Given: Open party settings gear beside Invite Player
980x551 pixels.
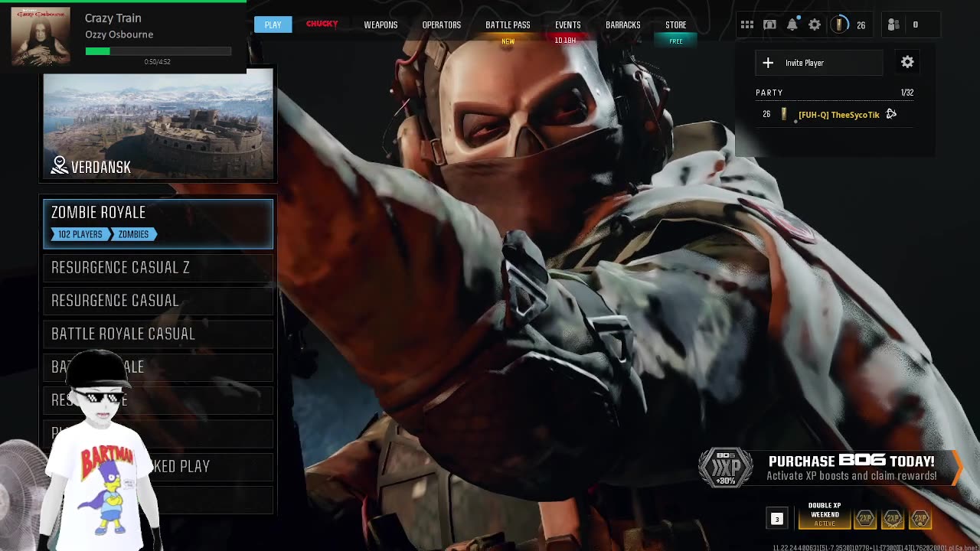Looking at the screenshot, I should tap(907, 62).
